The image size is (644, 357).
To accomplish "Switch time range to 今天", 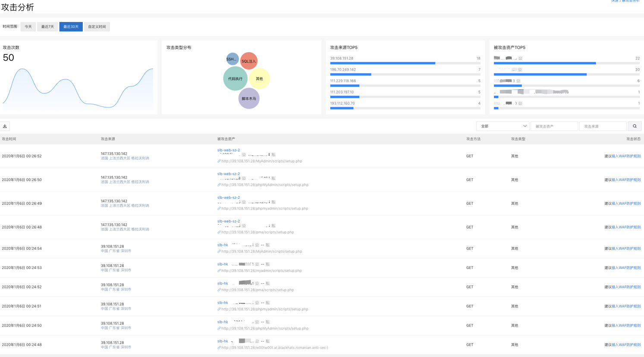I will click(28, 27).
